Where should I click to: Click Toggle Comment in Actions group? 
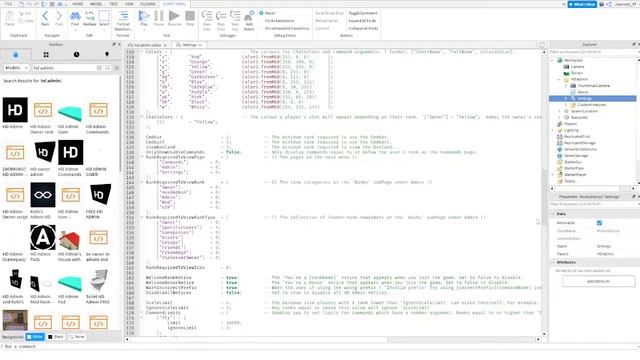coord(363,13)
